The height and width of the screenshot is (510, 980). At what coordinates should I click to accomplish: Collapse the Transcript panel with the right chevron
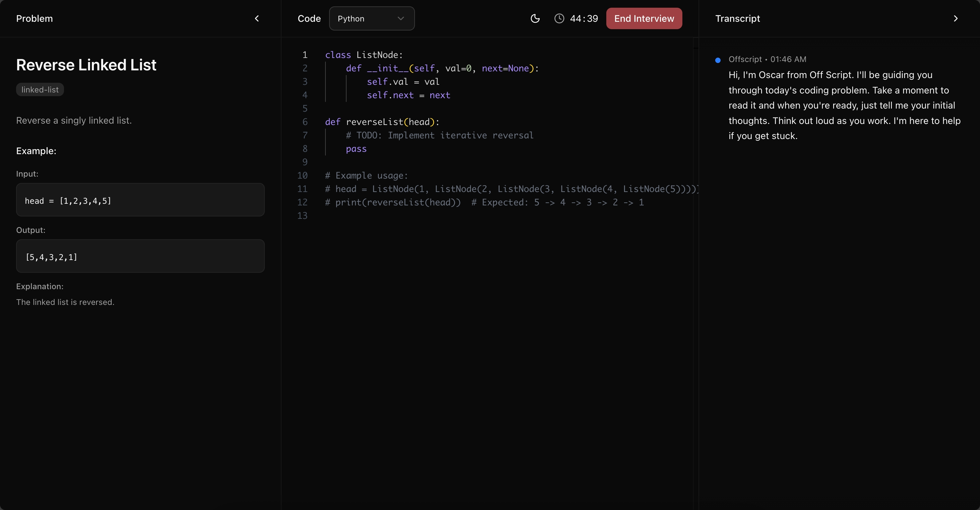(955, 19)
